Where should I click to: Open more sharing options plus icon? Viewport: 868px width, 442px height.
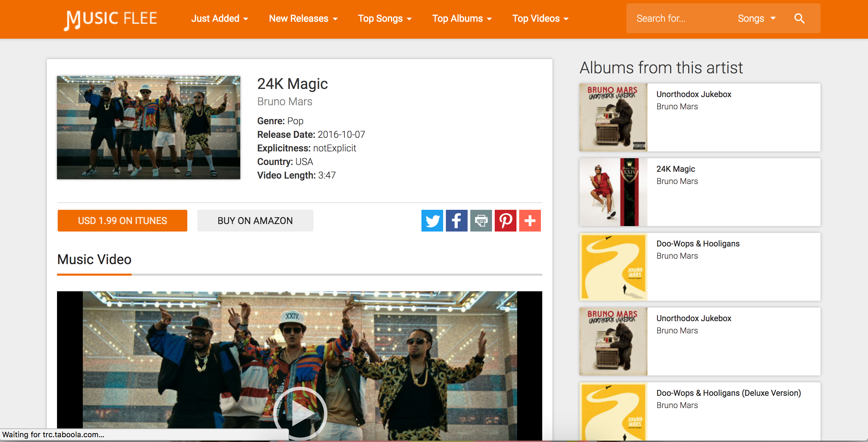530,221
